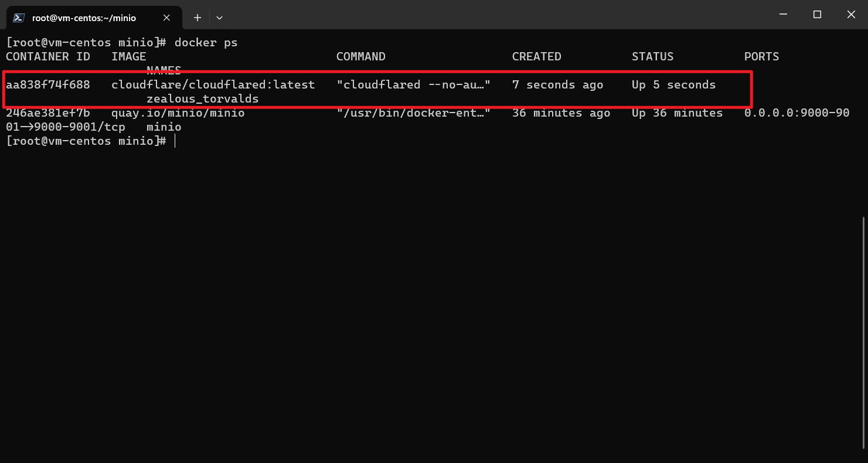Image resolution: width=868 pixels, height=463 pixels.
Task: Click the "Up 36 minutes" status text
Action: coord(678,113)
